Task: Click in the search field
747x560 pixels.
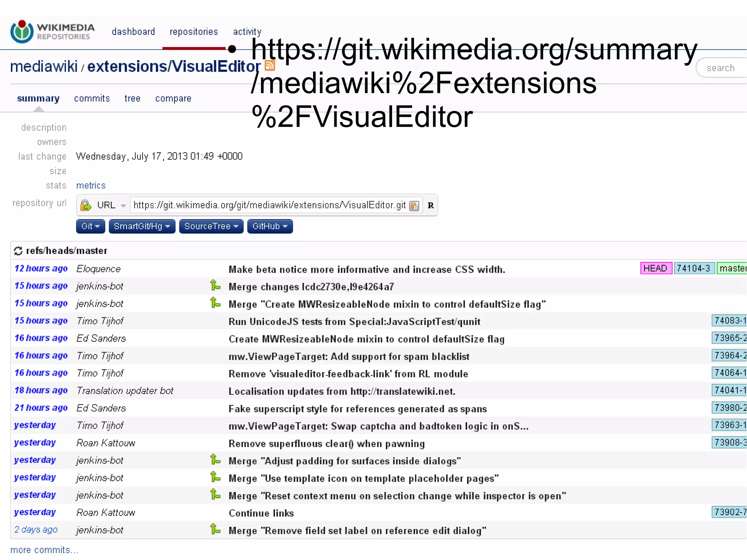Action: coord(722,68)
